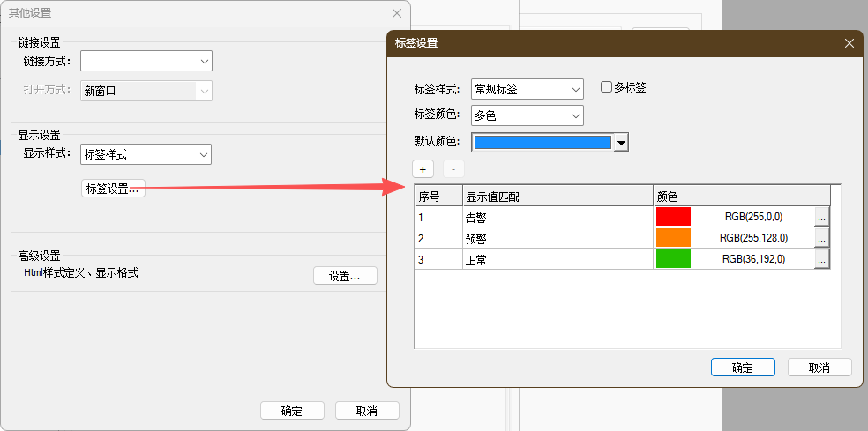The height and width of the screenshot is (431, 868).
Task: Close the 其他设置 dialog
Action: click(397, 13)
